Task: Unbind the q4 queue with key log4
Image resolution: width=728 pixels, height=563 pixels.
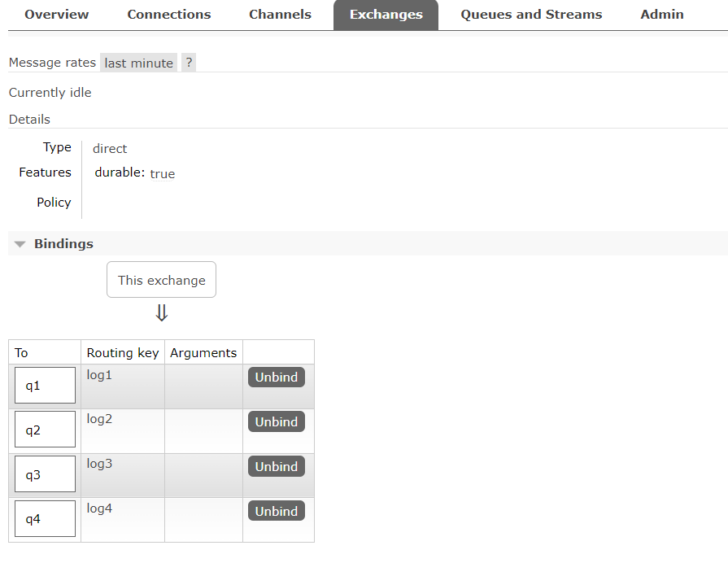Action: coord(277,512)
